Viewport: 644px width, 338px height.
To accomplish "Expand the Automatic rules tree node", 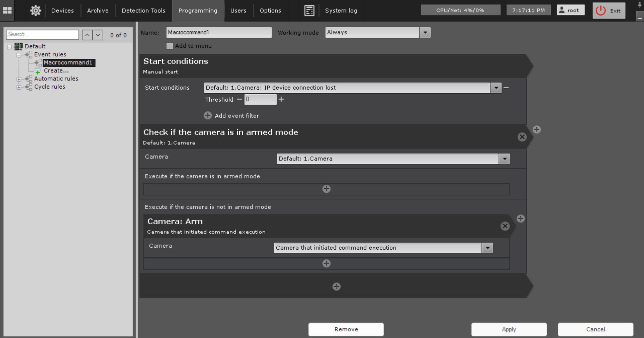I will click(x=19, y=79).
